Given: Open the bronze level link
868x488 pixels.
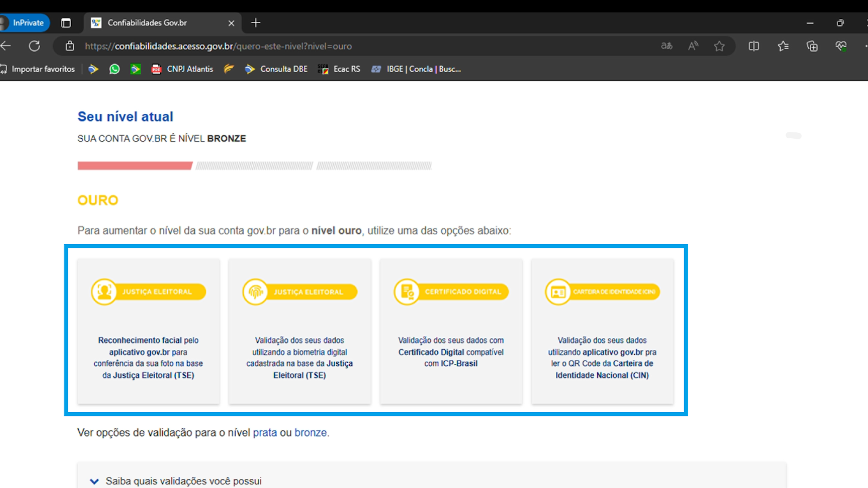Looking at the screenshot, I should (311, 433).
